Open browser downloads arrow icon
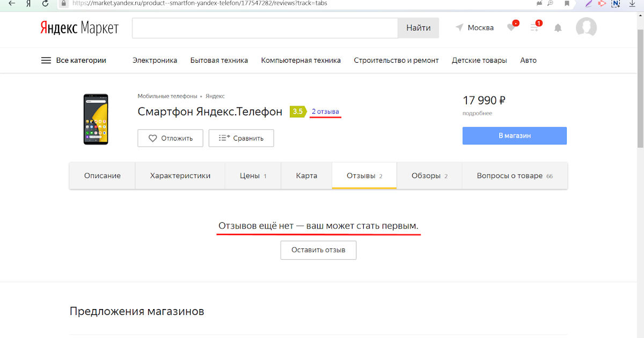This screenshot has height=338, width=644. (632, 3)
